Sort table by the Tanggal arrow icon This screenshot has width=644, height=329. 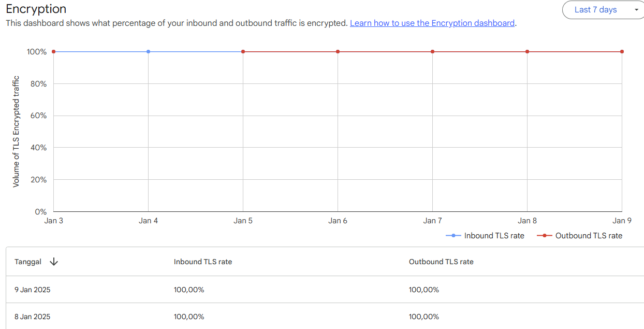point(54,262)
